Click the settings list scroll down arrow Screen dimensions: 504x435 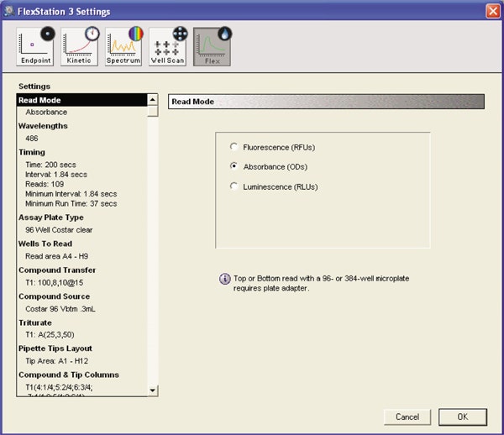coord(153,390)
